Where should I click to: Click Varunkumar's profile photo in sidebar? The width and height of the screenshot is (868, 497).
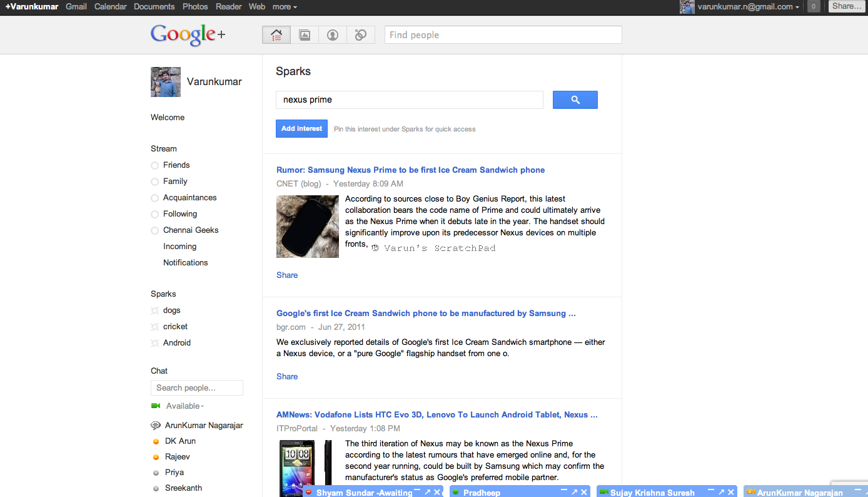coord(166,82)
